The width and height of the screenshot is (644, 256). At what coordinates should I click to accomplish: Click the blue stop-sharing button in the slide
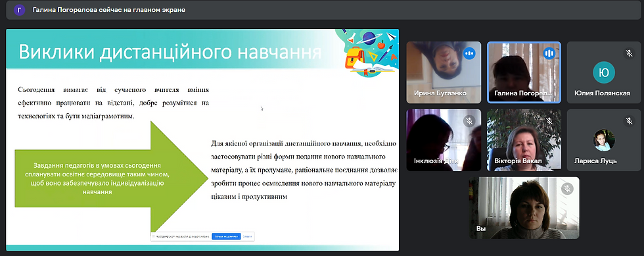click(225, 237)
